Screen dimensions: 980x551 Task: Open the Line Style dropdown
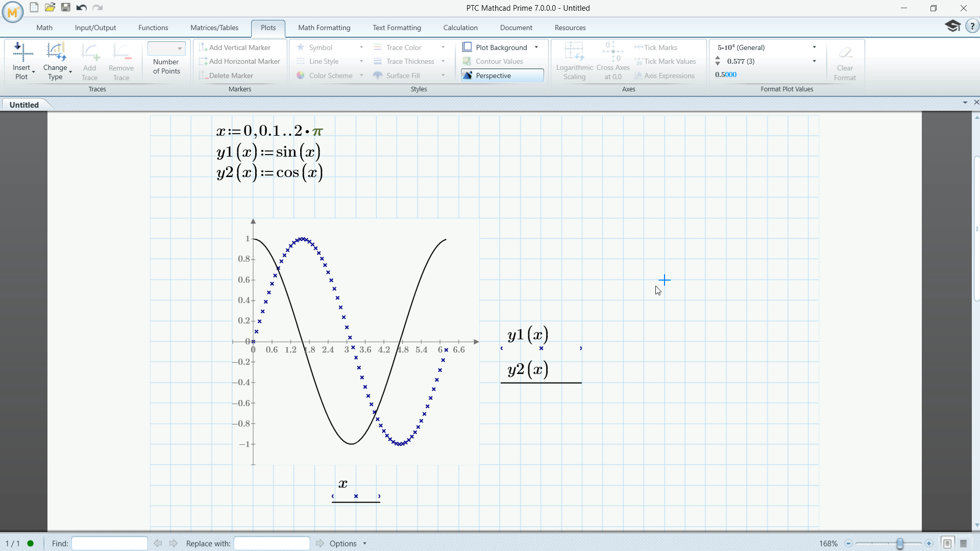pos(361,61)
